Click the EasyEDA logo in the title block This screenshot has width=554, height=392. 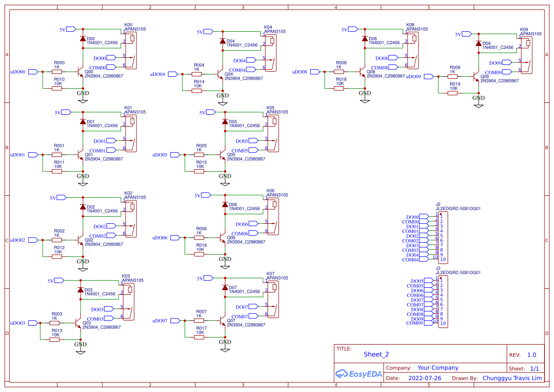358,374
